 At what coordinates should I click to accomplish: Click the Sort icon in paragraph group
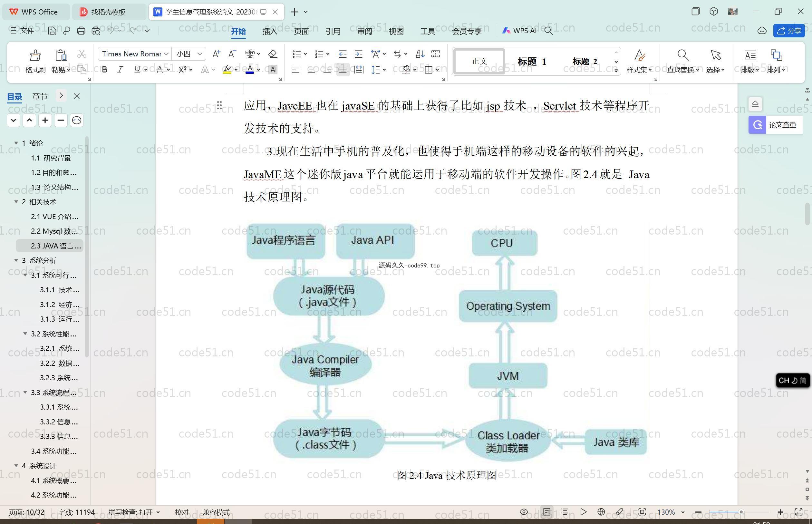(420, 54)
